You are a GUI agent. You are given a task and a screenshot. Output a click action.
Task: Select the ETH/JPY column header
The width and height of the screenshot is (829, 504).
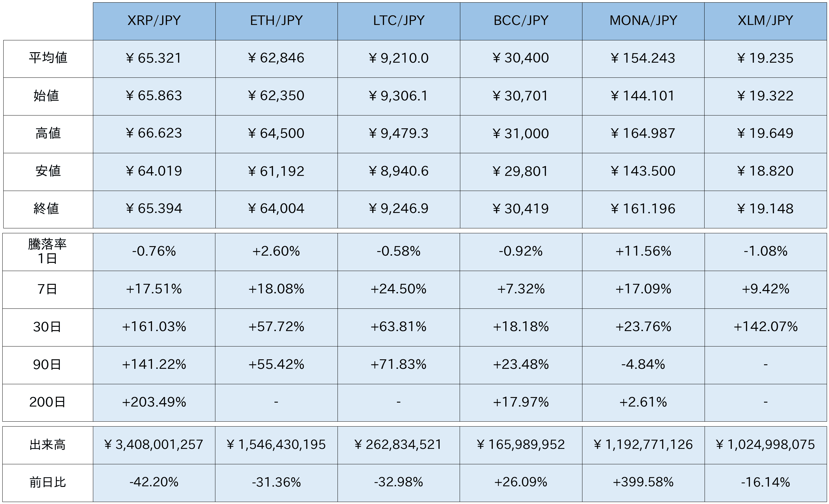coord(276,21)
